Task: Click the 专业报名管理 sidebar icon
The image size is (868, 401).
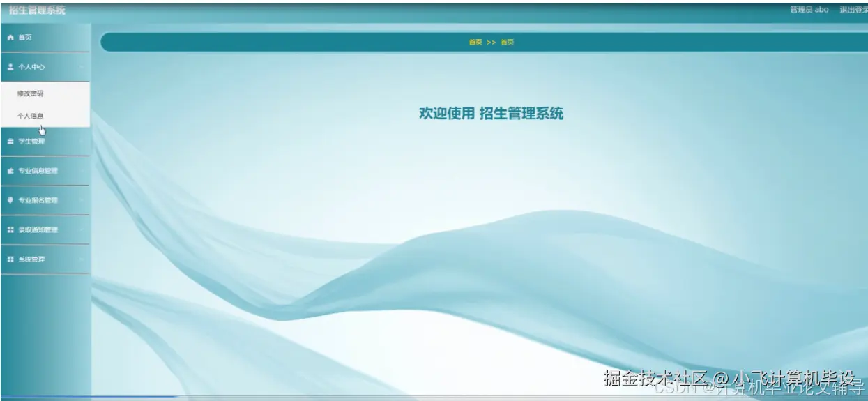Action: 10,200
